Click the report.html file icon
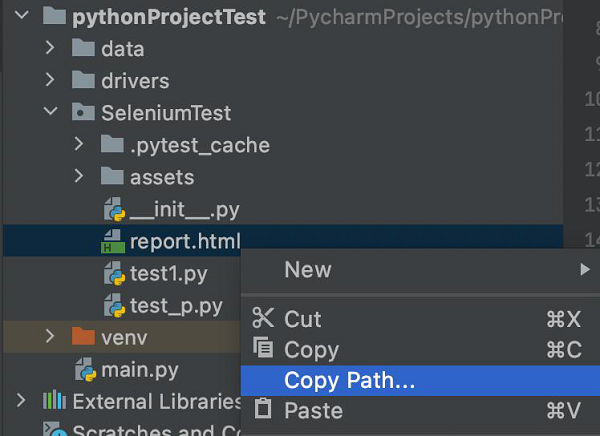600x436 pixels. pos(113,242)
